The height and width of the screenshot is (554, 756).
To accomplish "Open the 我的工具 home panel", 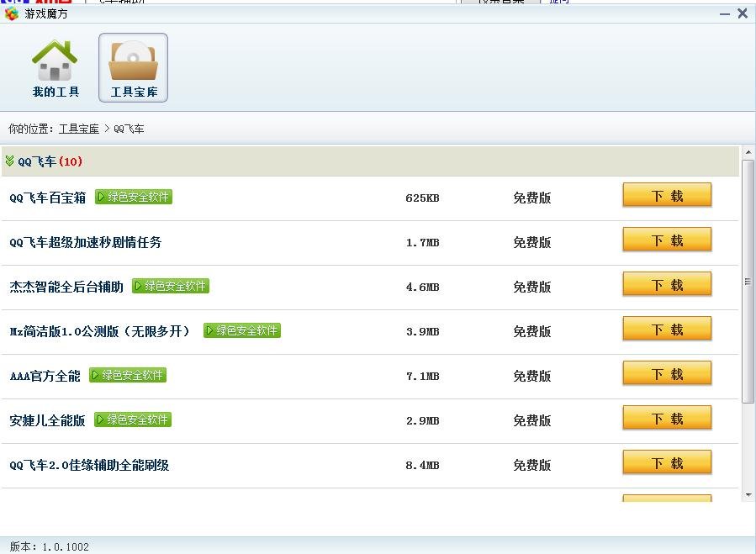I will click(55, 67).
